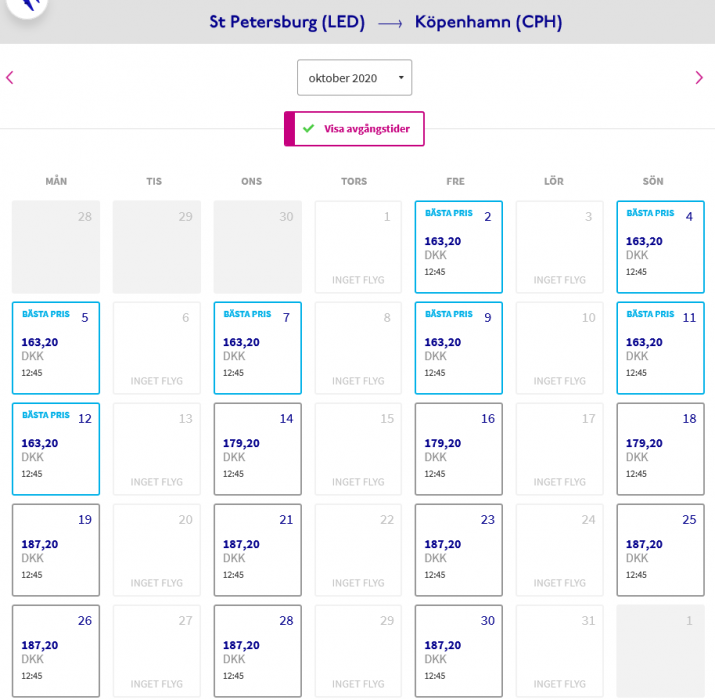
Task: Select the October 12 best price date
Action: (x=56, y=449)
